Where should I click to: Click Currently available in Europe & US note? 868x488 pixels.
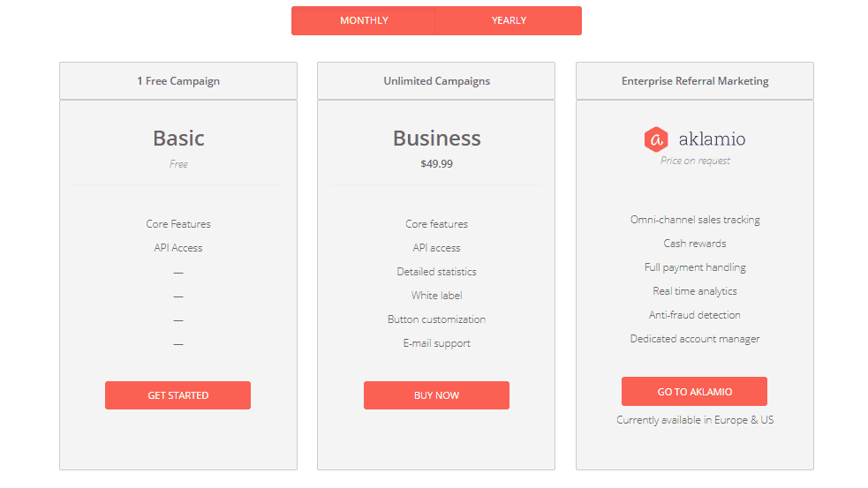click(695, 420)
